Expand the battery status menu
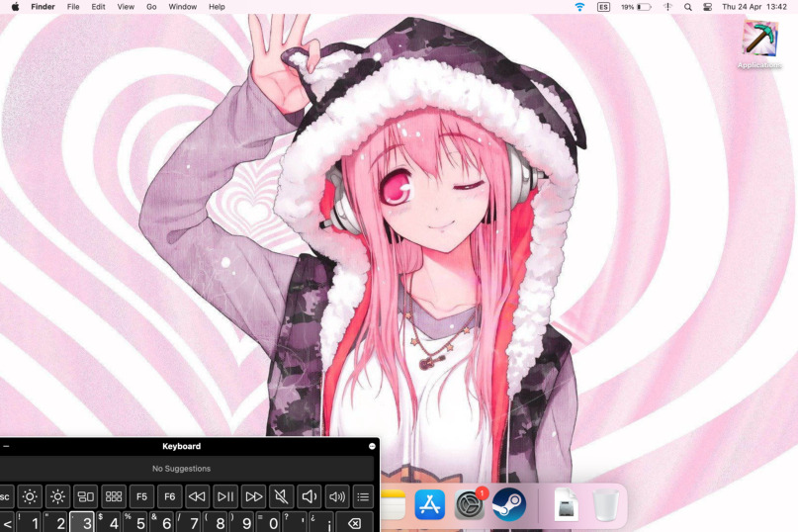 (636, 7)
